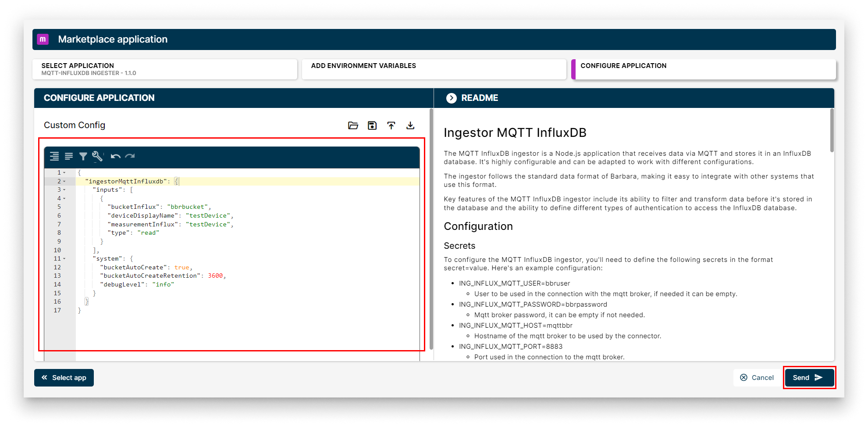868x426 pixels.
Task: Undo the last edit with the undo arrow
Action: coord(115,156)
